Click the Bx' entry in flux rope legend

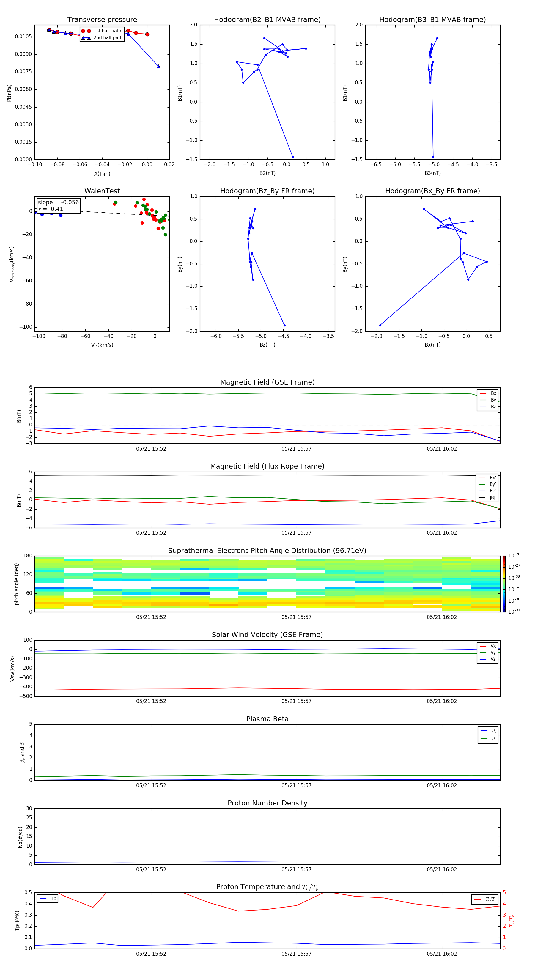click(487, 478)
